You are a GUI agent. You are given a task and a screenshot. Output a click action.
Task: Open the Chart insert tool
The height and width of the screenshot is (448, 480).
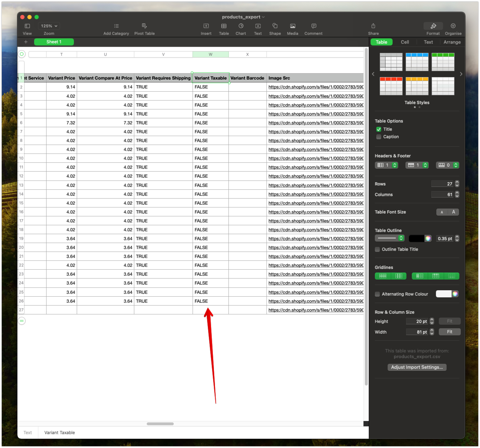(x=241, y=26)
